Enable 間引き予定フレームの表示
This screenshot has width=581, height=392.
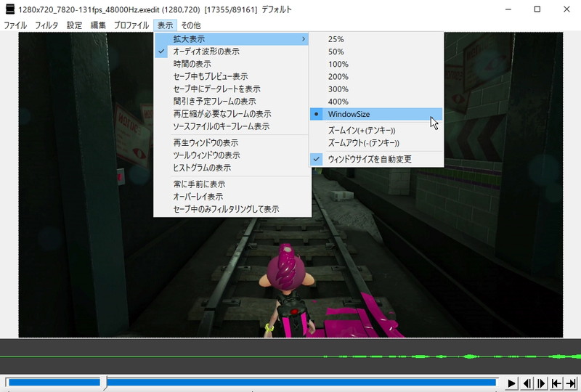coord(232,102)
